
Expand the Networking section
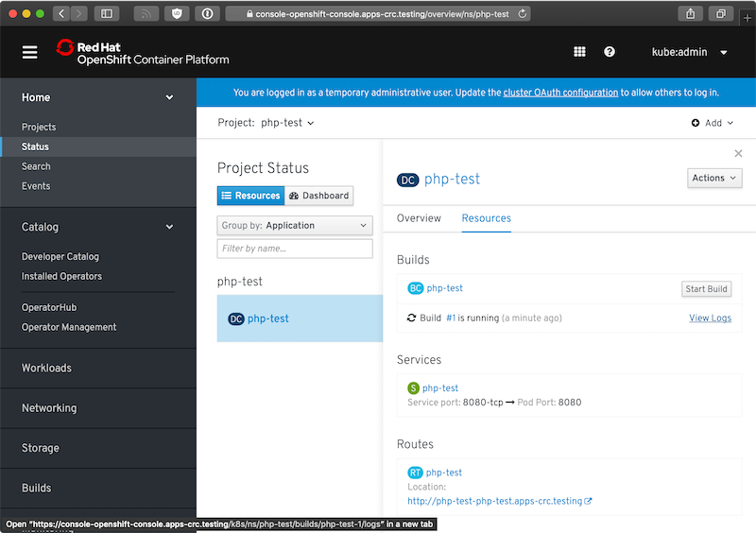coord(98,408)
